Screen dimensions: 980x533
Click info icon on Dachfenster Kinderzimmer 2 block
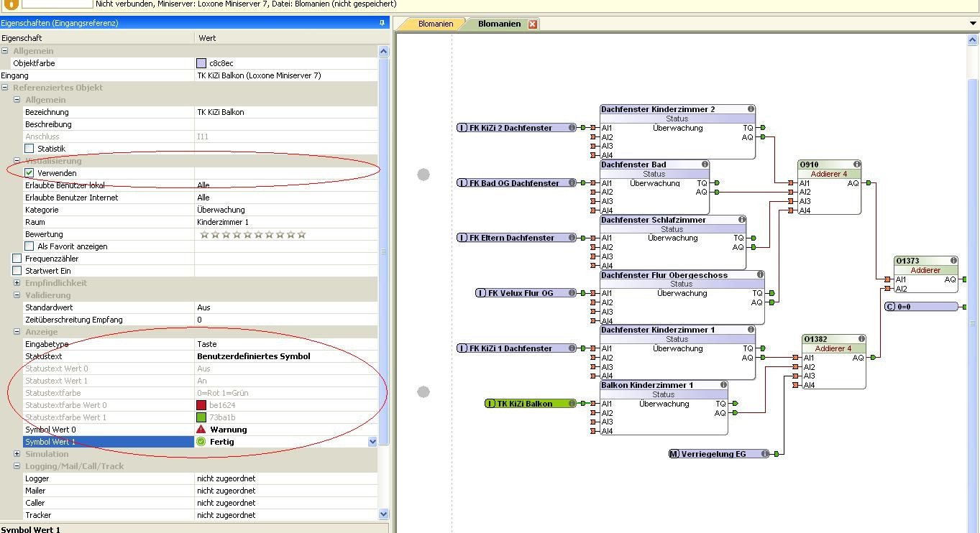coord(751,109)
